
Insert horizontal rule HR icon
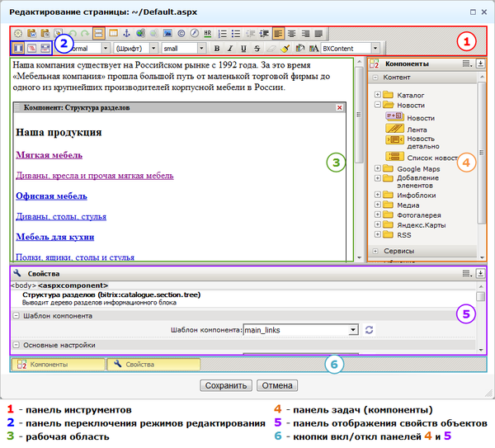click(x=208, y=33)
